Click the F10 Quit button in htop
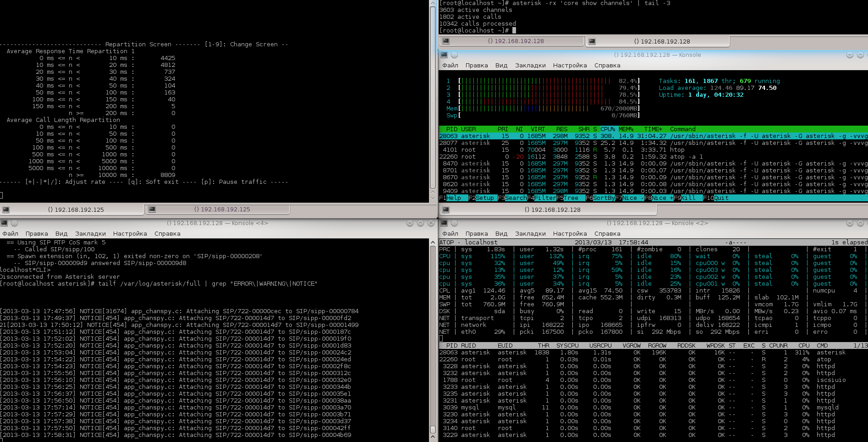Image resolution: width=868 pixels, height=442 pixels. pos(717,198)
